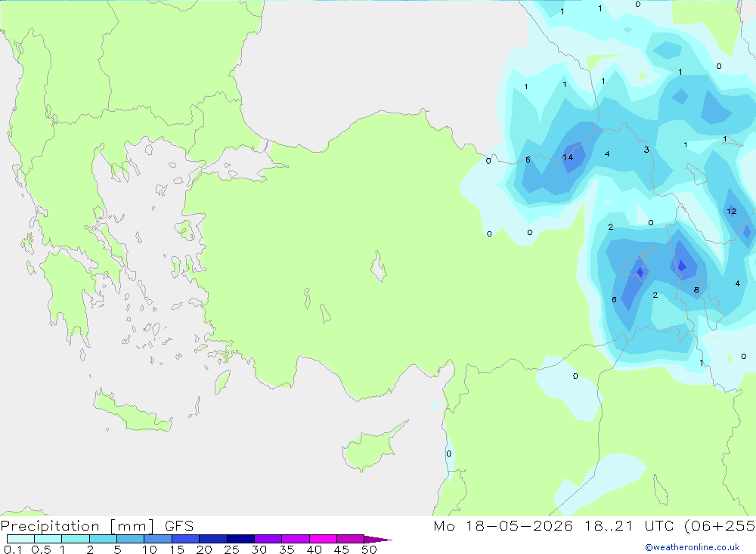Screen dimensions: 756x554
Task: Click the large lake in central Turkey
Action: pos(379,266)
